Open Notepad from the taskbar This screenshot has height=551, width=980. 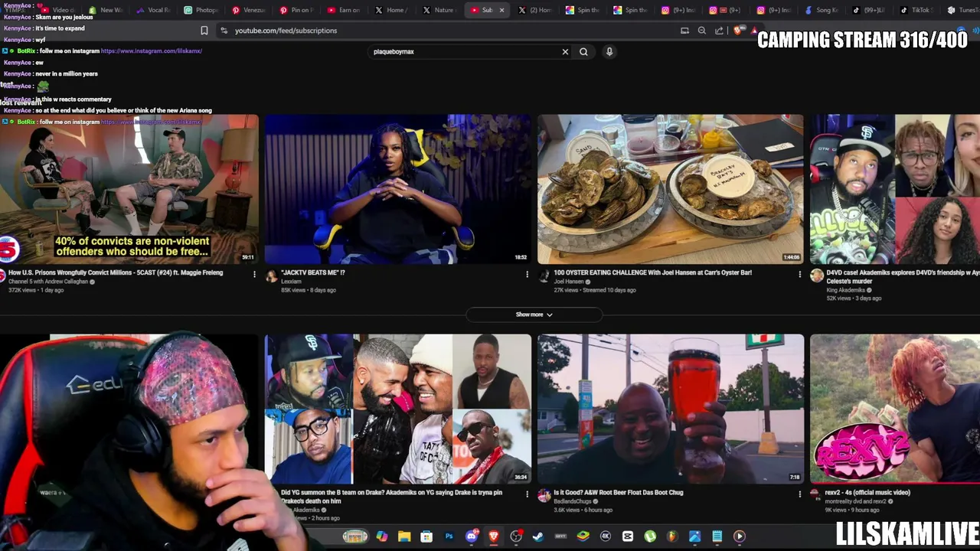click(x=717, y=536)
